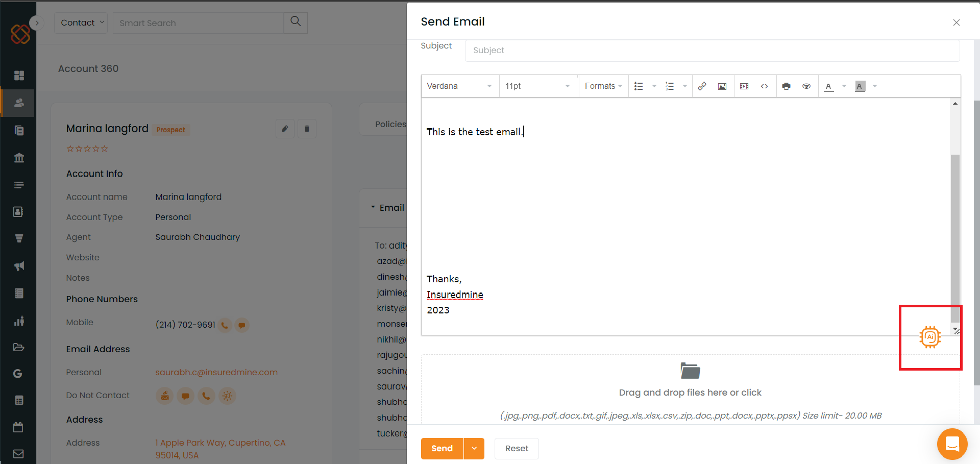980x464 pixels.
Task: Open the Formats menu
Action: [x=603, y=86]
